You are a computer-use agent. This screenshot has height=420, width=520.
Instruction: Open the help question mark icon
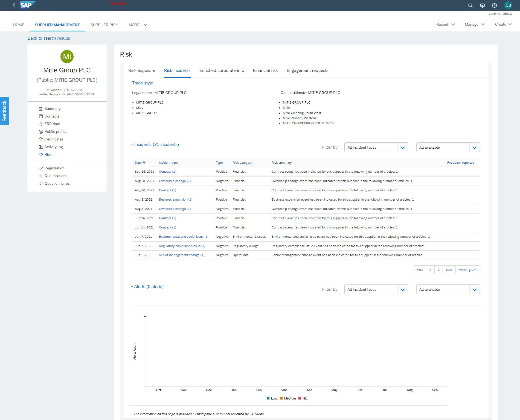(x=494, y=5)
